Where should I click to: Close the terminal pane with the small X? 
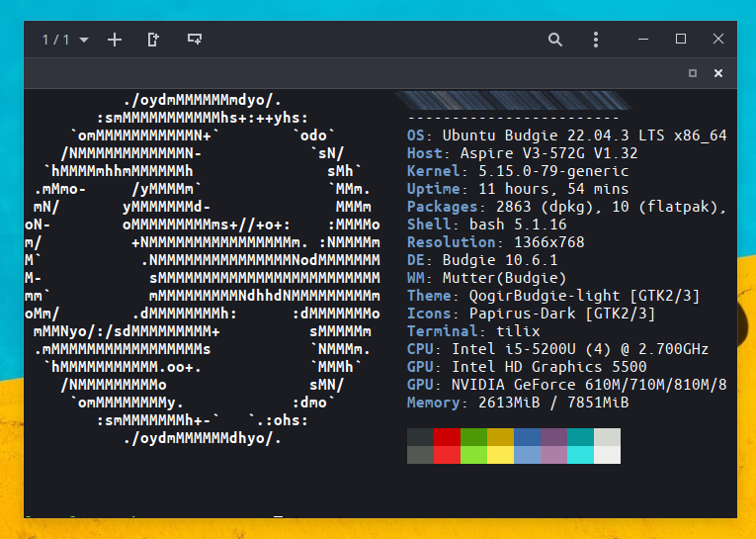(718, 73)
